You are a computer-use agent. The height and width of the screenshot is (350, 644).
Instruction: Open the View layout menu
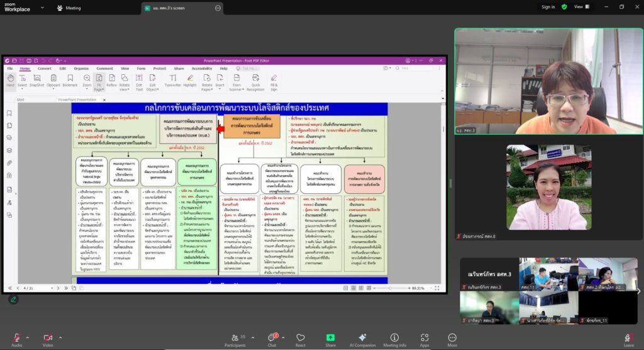pyautogui.click(x=580, y=7)
